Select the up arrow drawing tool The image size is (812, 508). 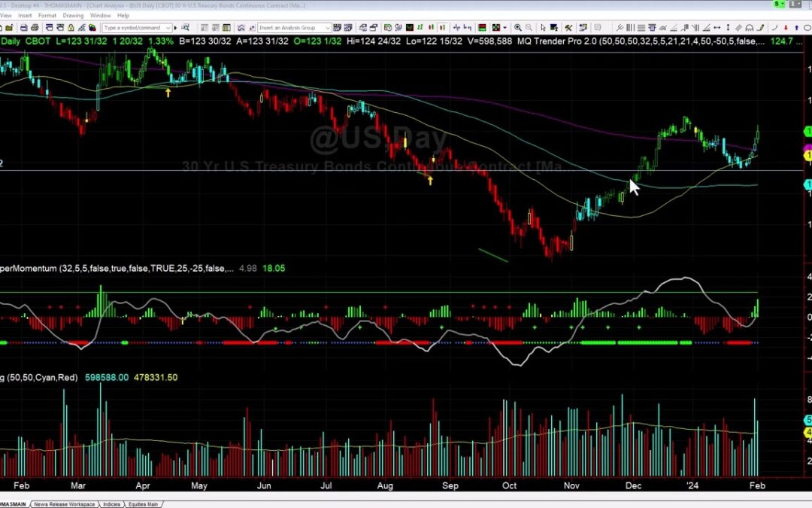(x=795, y=28)
